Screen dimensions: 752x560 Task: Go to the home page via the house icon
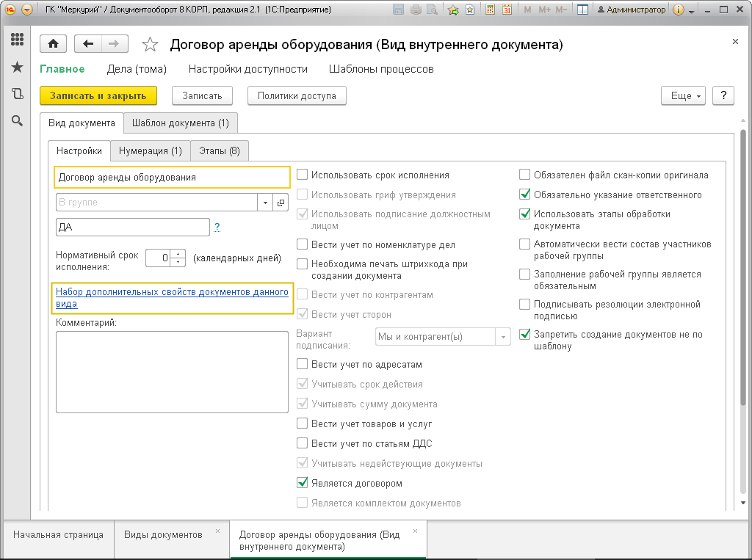[53, 44]
